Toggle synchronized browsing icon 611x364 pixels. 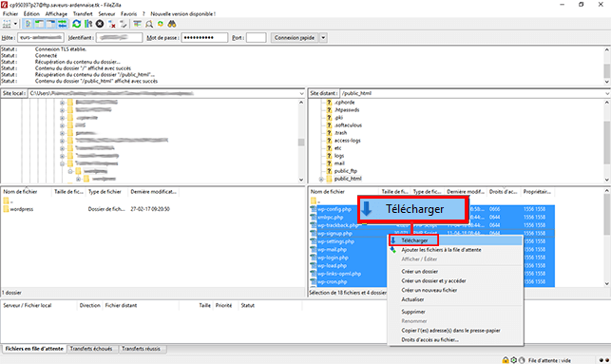tap(161, 24)
